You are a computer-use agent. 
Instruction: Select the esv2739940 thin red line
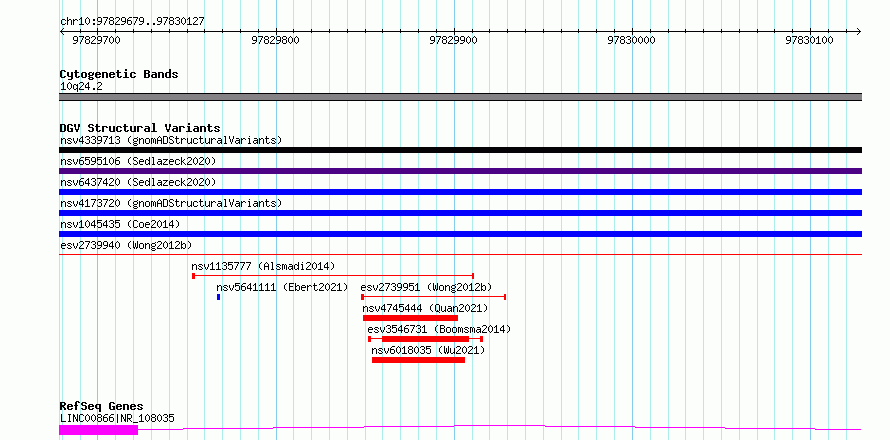(x=460, y=255)
